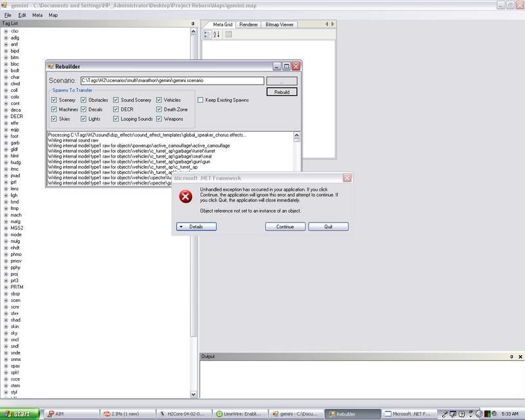Expand the hudg tag node
The image size is (525, 420).
click(x=6, y=163)
